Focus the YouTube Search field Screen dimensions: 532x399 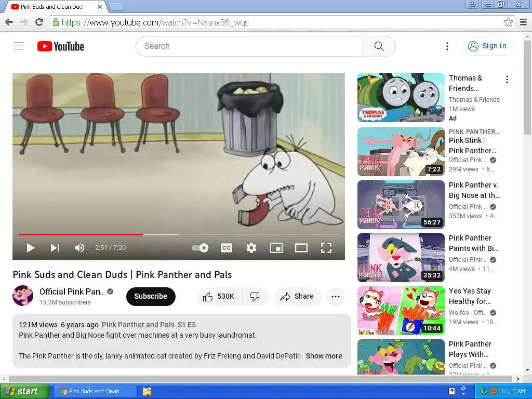tap(249, 46)
